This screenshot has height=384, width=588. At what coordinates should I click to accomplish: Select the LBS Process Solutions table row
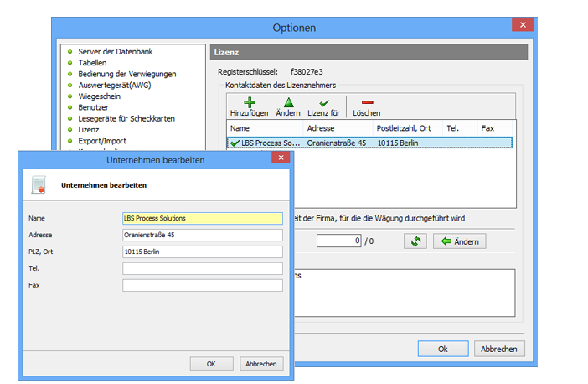tap(369, 143)
